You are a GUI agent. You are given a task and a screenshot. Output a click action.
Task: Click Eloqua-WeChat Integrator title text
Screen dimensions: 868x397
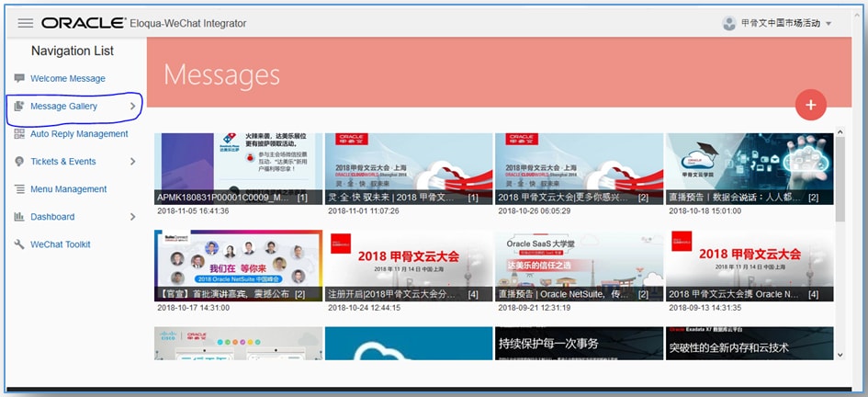[x=188, y=24]
